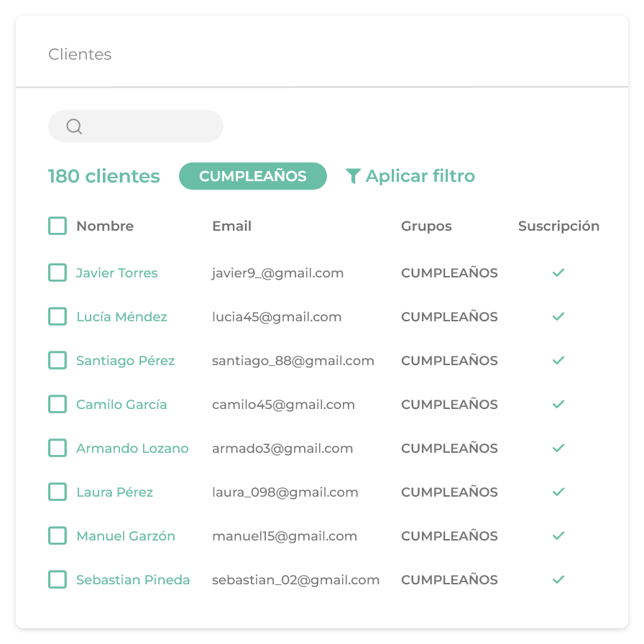Screen dimensions: 644x644
Task: Click Santiago Pérez subscription checkmark
Action: coord(558,361)
